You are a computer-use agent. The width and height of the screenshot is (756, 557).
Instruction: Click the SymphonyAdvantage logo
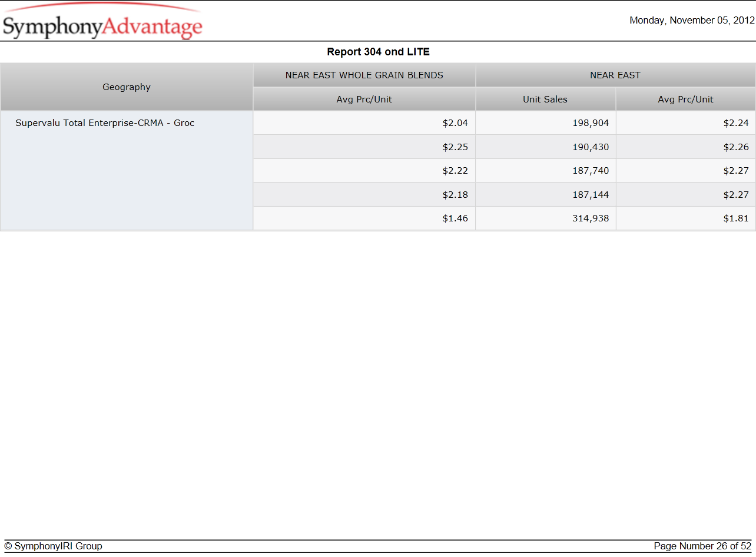click(102, 22)
